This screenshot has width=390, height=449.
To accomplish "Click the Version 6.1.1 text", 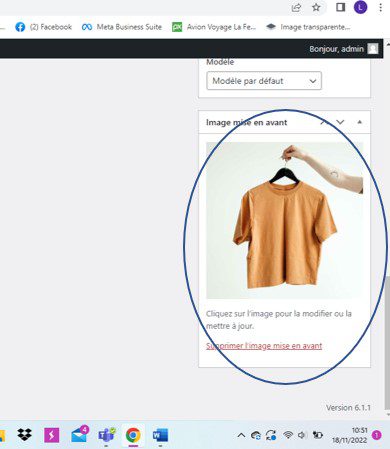I will [x=348, y=408].
